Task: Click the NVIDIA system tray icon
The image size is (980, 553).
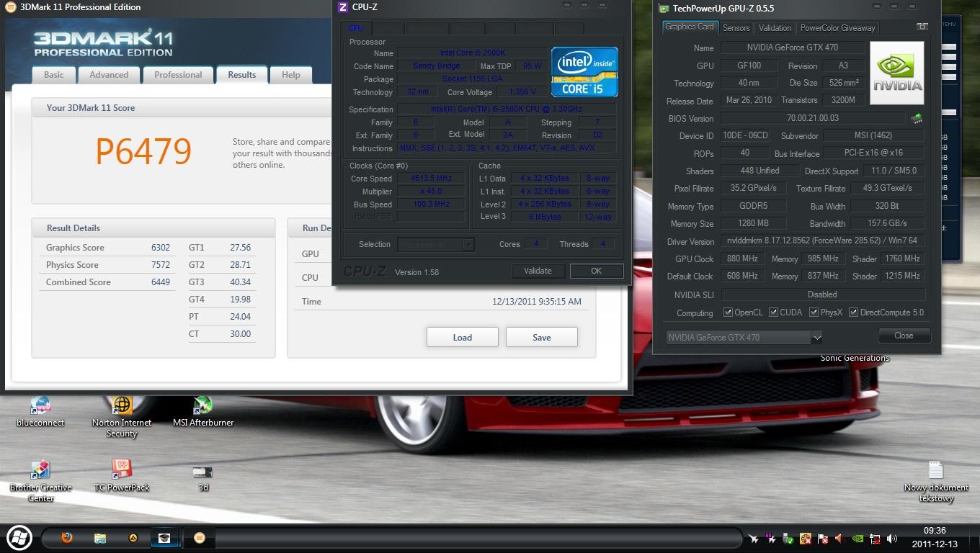Action: [857, 539]
